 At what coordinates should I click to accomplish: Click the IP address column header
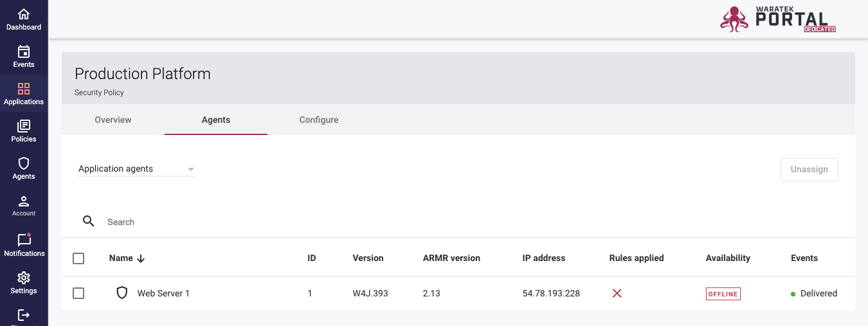[x=544, y=258]
